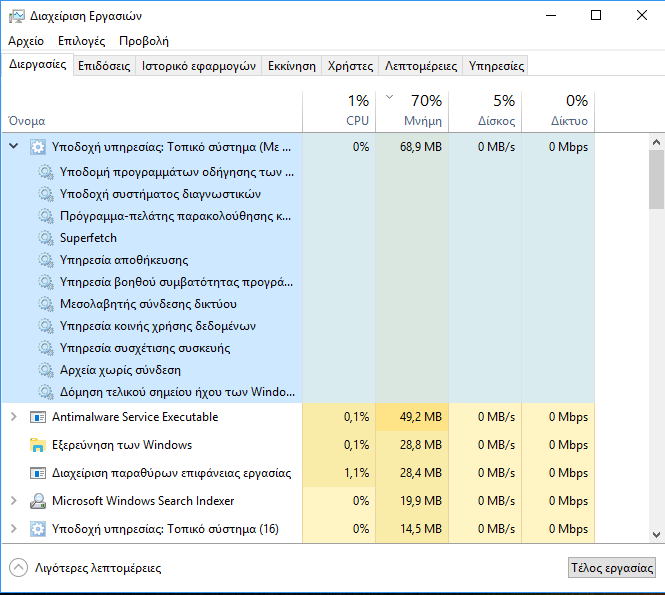Click gear icon beside Αρχεία χωρίς σύνδεση
The width and height of the screenshot is (665, 595).
coord(46,371)
